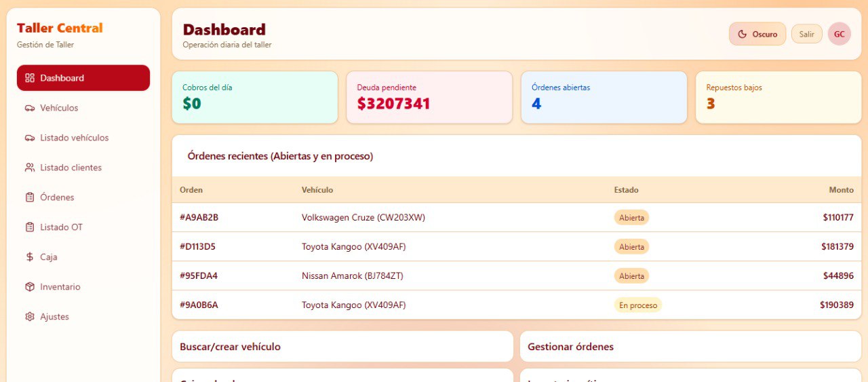This screenshot has width=868, height=382.
Task: Click the car icon beside Listado vehículos
Action: pos(30,138)
